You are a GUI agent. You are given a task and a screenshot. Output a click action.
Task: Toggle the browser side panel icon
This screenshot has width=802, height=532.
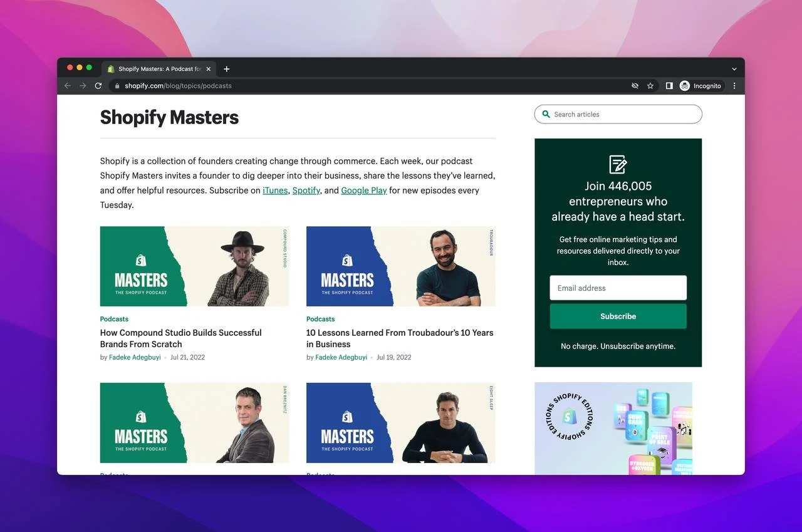pyautogui.click(x=669, y=86)
